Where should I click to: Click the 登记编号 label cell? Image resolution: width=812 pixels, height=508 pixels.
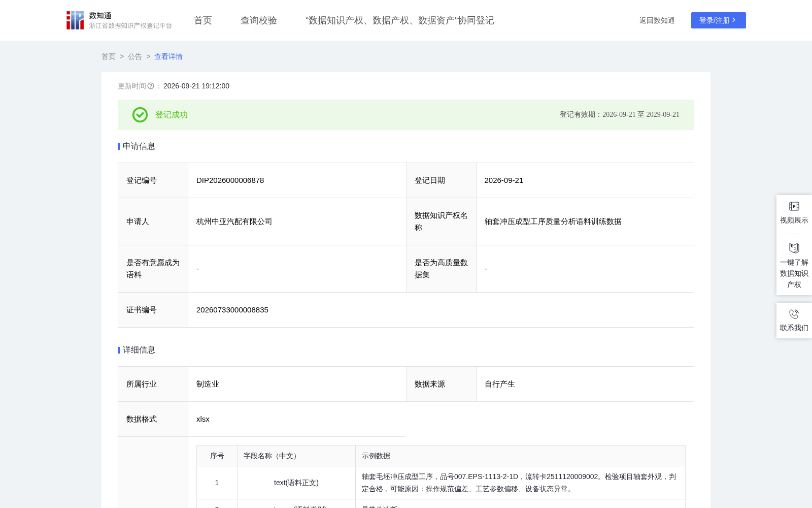pyautogui.click(x=153, y=180)
